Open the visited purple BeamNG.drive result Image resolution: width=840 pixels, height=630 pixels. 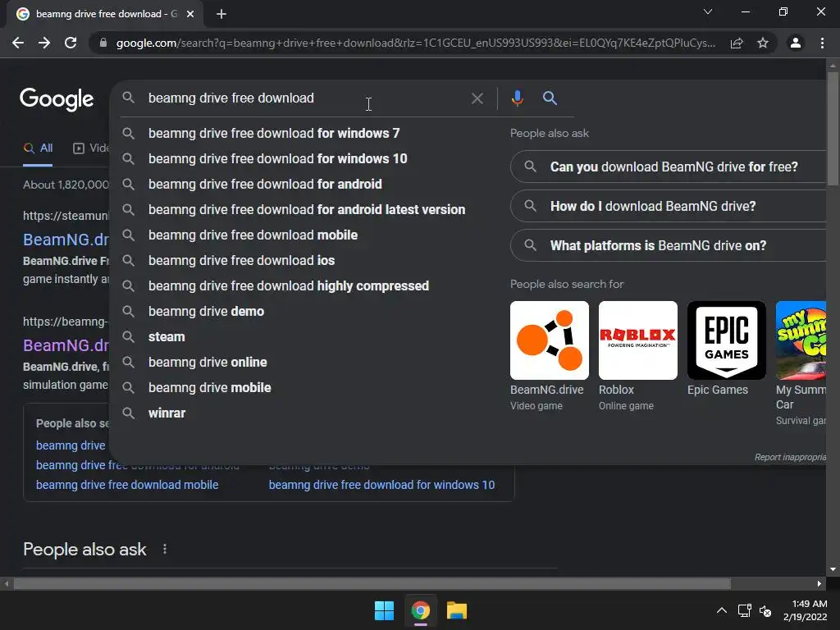pyautogui.click(x=66, y=345)
